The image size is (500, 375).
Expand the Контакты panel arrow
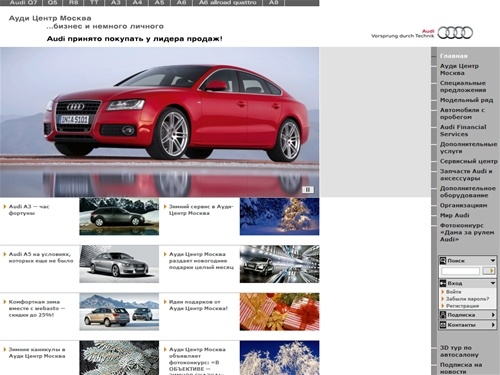pos(493,325)
